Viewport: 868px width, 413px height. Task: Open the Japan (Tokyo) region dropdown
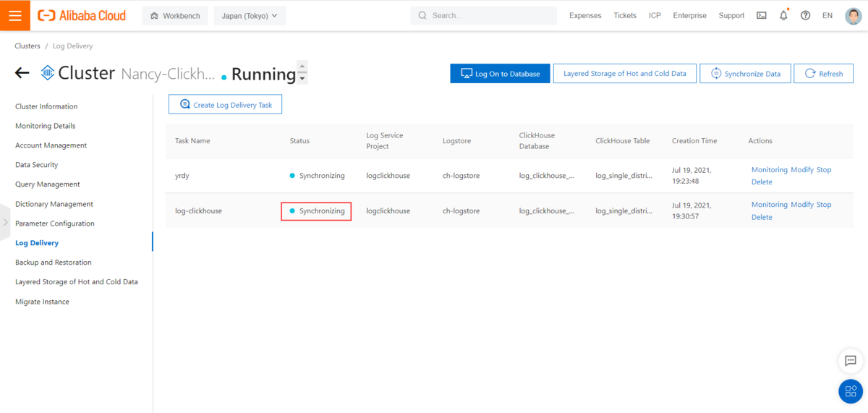[x=250, y=15]
